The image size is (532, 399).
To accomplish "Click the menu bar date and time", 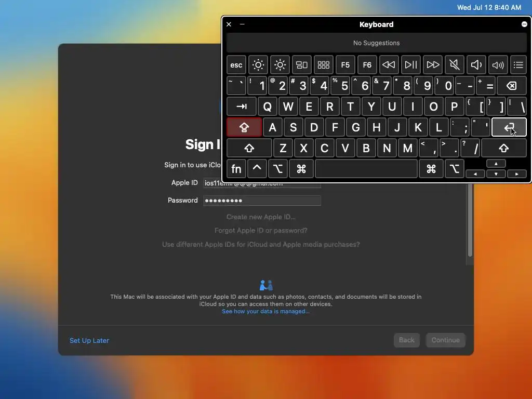I will 489,7.
